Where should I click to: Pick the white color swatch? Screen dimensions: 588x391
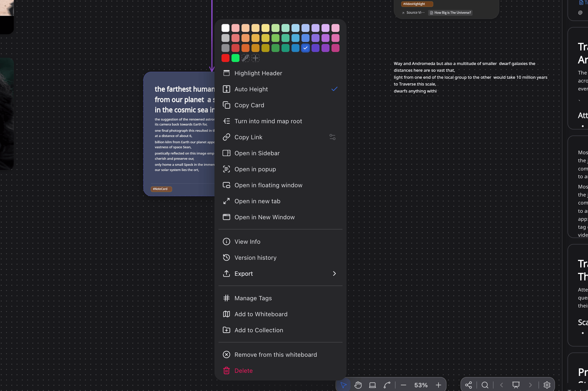click(x=225, y=28)
